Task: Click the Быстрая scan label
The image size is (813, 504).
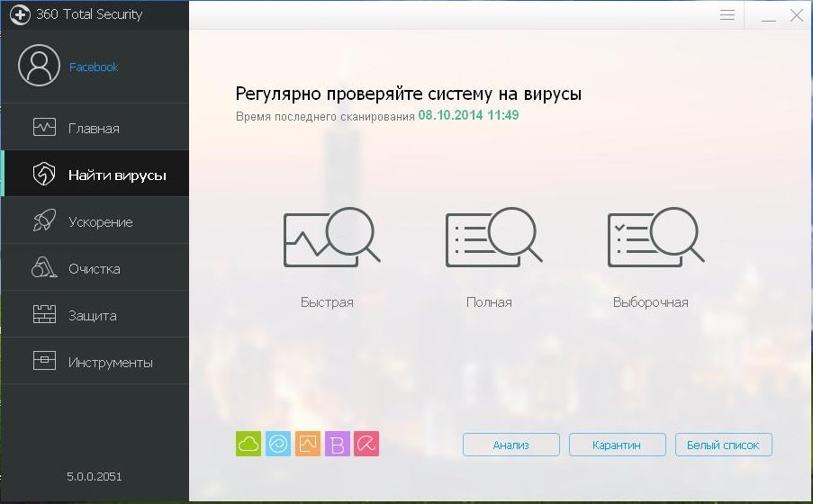Action: tap(327, 302)
